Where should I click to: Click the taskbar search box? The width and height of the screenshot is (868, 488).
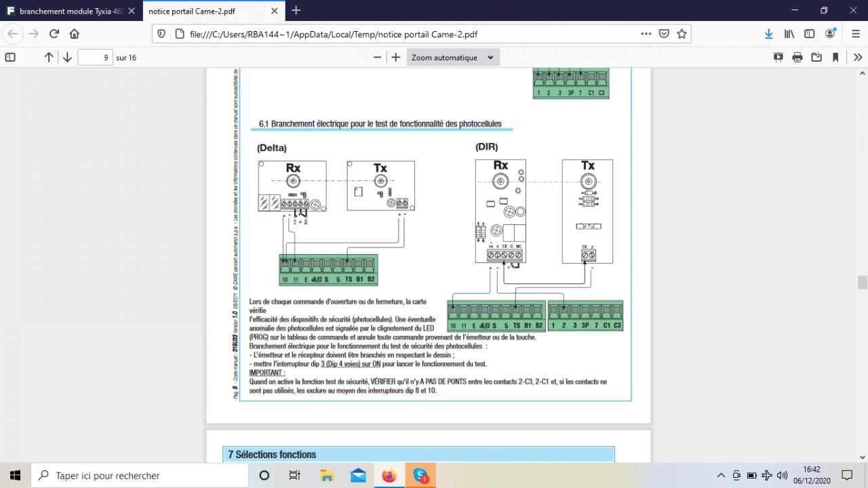(139, 475)
